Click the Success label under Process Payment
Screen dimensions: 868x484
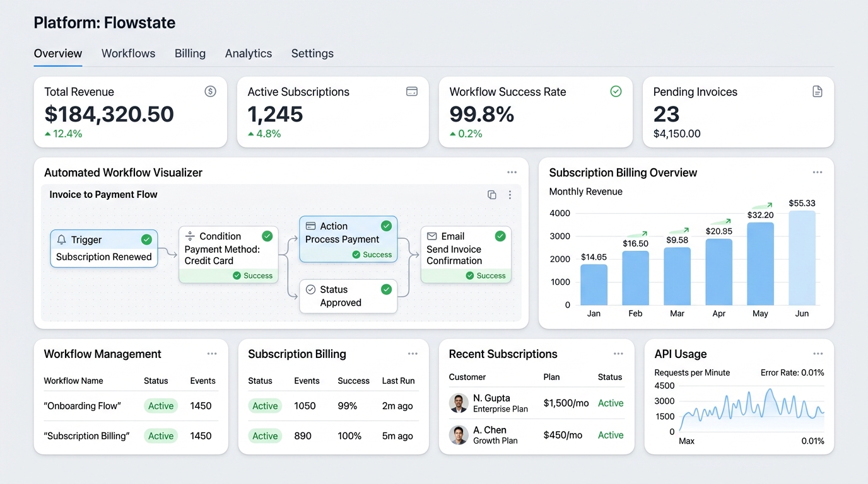point(372,255)
